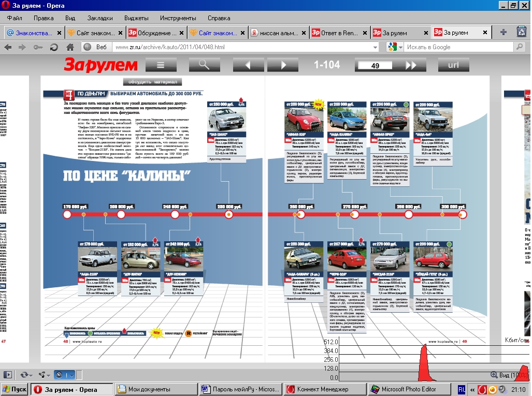Expand the Opera Turbo options arrow
Viewport: 532px width, 396px height.
(x=71, y=375)
